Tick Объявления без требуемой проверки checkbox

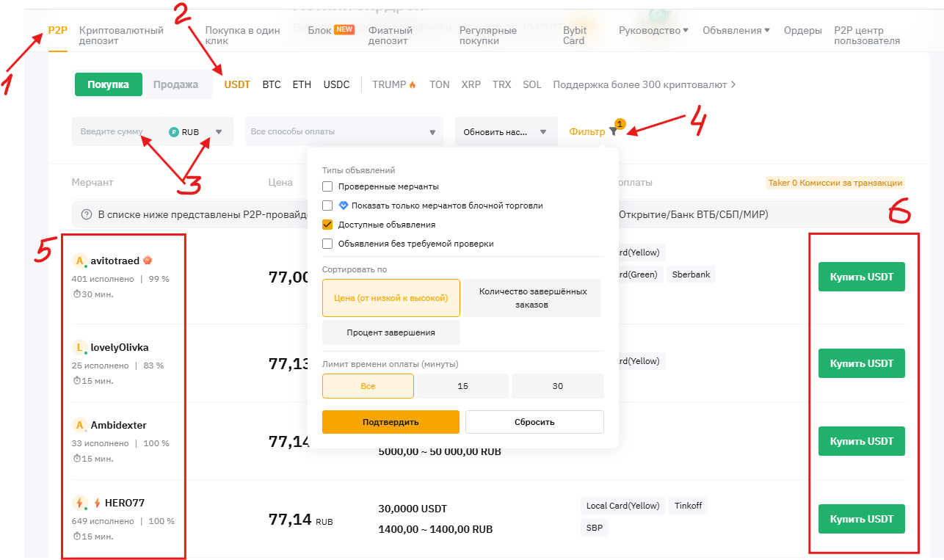click(x=327, y=244)
